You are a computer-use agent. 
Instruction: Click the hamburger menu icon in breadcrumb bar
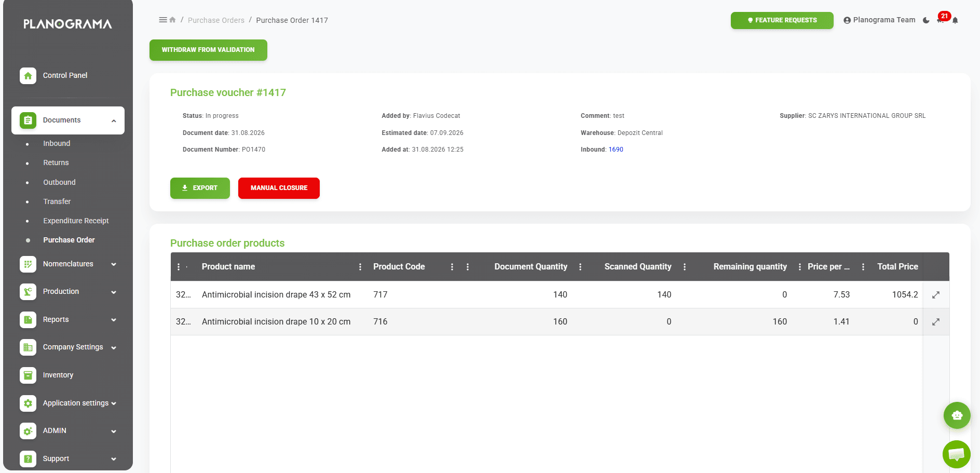coord(162,20)
